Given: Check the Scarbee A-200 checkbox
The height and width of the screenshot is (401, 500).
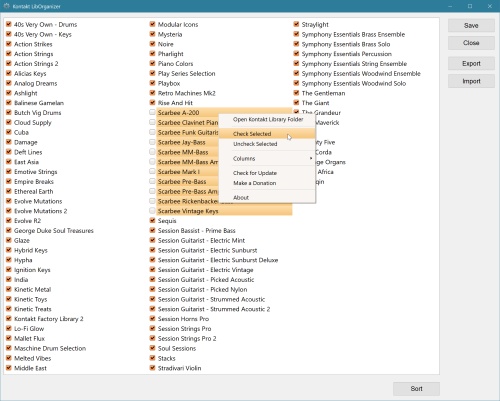Looking at the screenshot, I should coord(152,113).
